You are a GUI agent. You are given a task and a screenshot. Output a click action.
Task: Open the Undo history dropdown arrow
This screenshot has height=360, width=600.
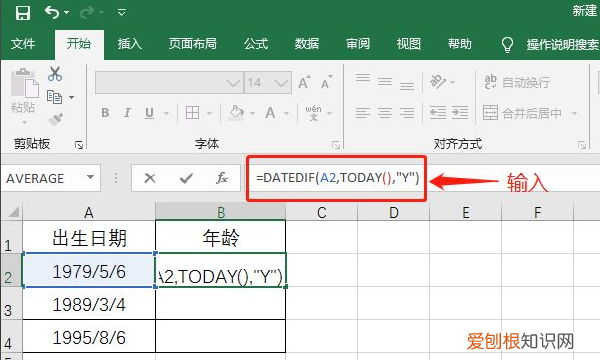[67, 13]
